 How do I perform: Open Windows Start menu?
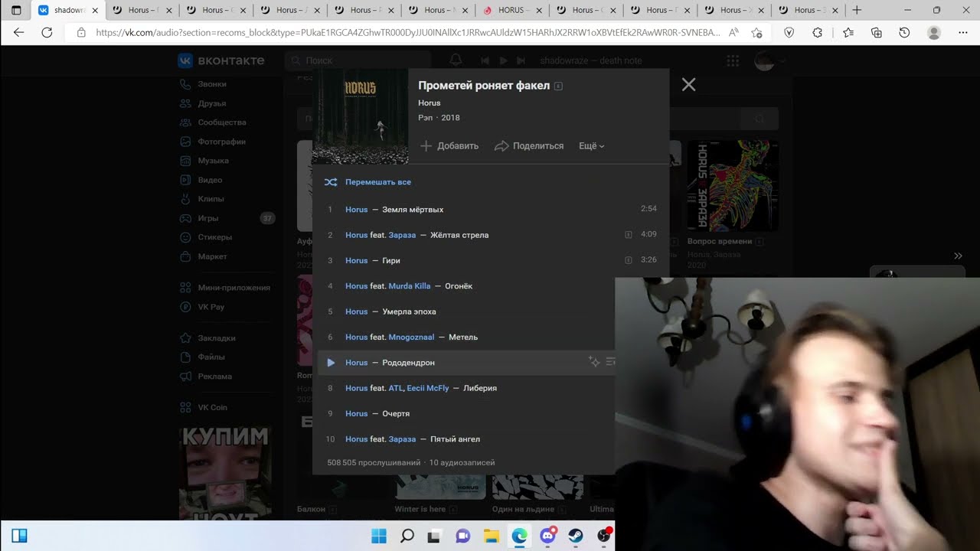(x=379, y=536)
